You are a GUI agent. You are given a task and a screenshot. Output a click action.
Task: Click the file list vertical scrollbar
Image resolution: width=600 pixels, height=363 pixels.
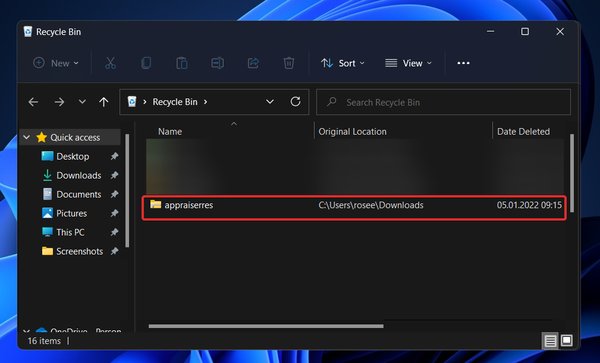point(572,173)
